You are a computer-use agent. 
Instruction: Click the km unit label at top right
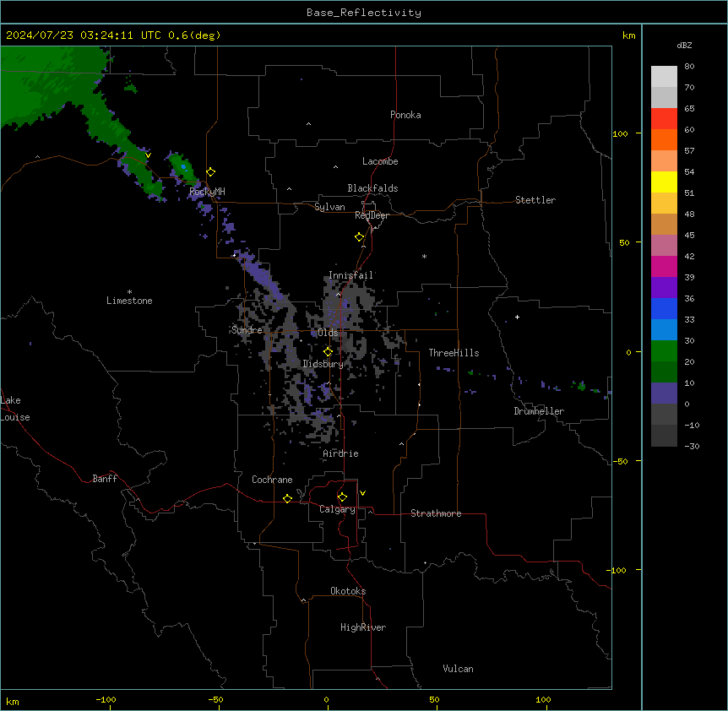628,35
